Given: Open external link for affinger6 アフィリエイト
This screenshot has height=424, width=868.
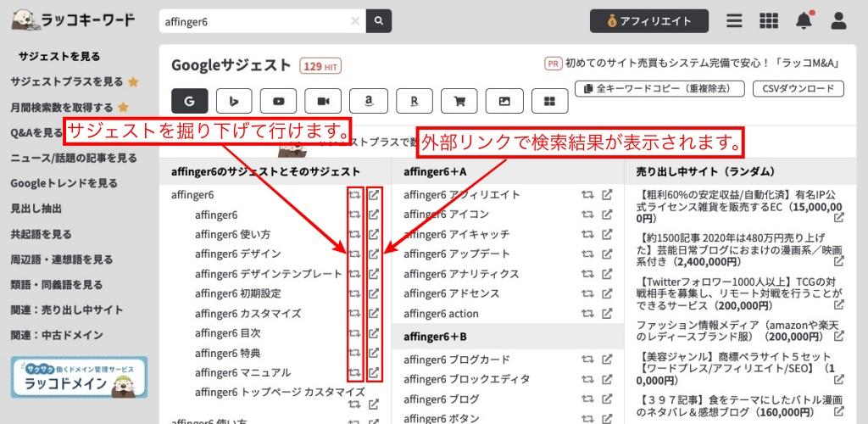Looking at the screenshot, I should tap(607, 195).
